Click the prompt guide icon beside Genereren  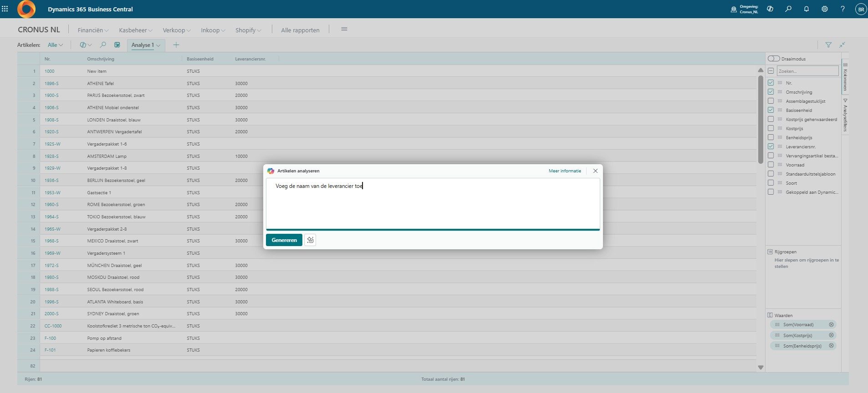coord(310,240)
